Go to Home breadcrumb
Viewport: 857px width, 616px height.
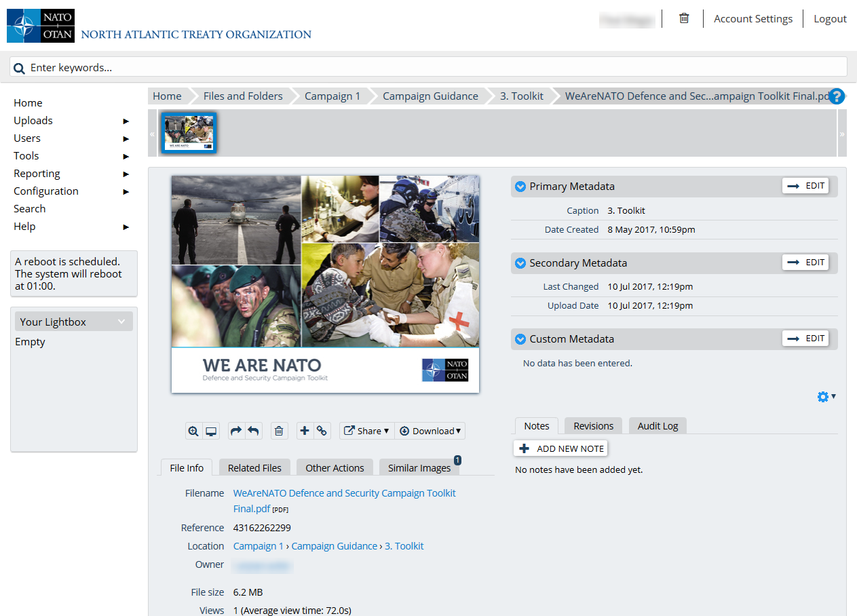coord(167,96)
